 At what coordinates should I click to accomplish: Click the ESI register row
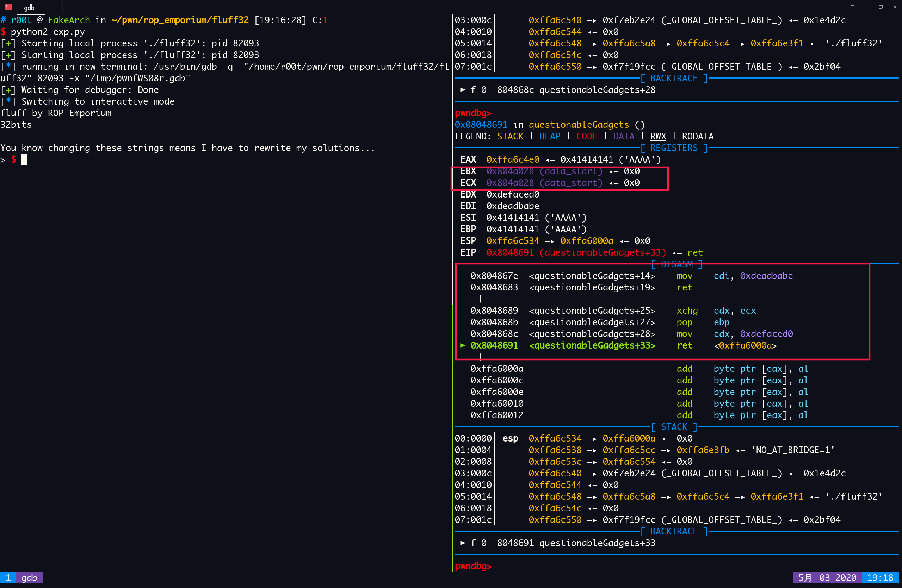[x=523, y=218]
